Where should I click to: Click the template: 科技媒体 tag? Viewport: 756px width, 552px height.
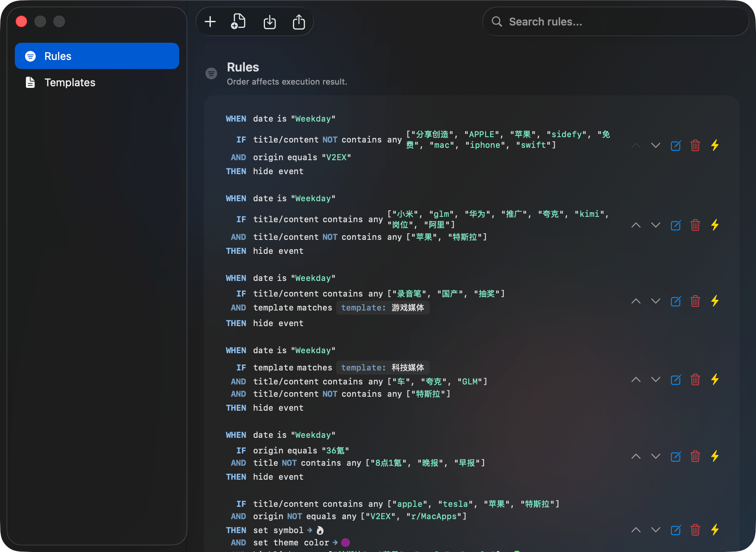click(x=383, y=368)
